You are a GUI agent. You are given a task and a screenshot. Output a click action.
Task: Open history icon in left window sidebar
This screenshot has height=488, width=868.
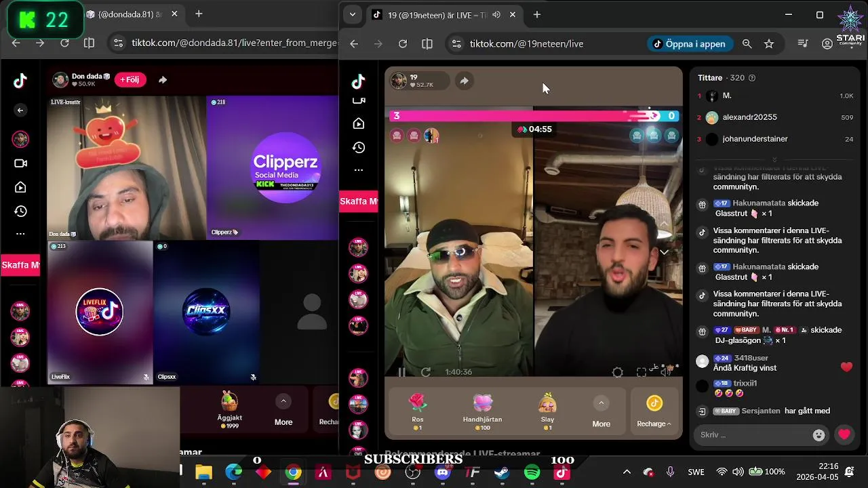tap(20, 211)
